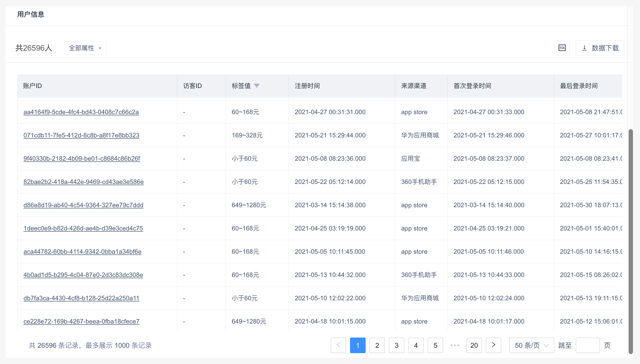The image size is (640, 364).
Task: Go to page 2
Action: click(377, 345)
